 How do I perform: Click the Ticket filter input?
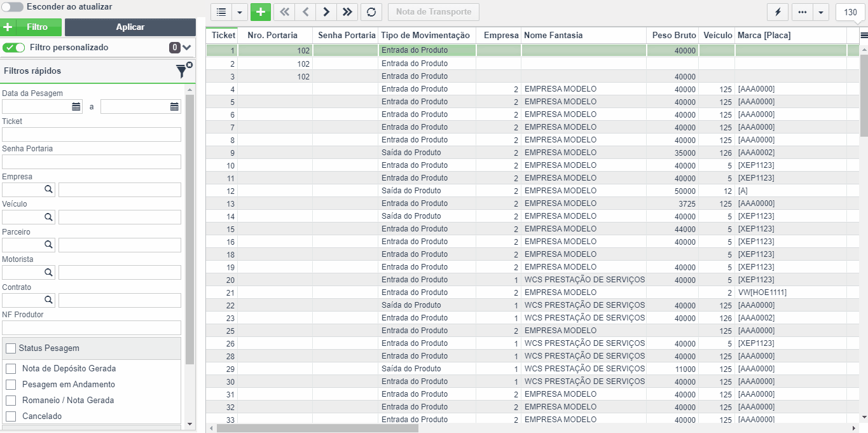click(x=92, y=134)
